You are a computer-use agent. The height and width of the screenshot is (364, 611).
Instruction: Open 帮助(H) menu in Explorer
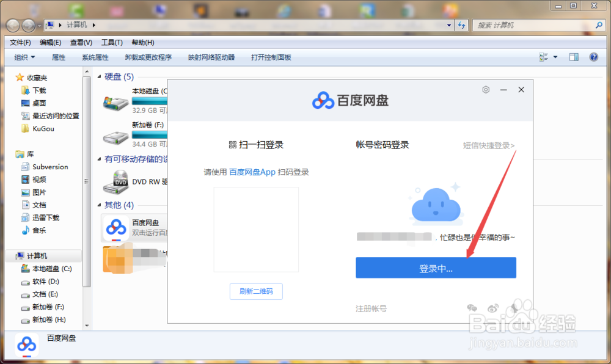click(142, 42)
